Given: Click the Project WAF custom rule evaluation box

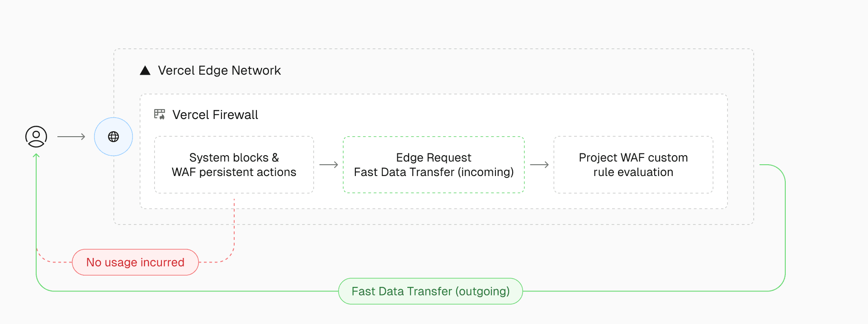Looking at the screenshot, I should [633, 165].
